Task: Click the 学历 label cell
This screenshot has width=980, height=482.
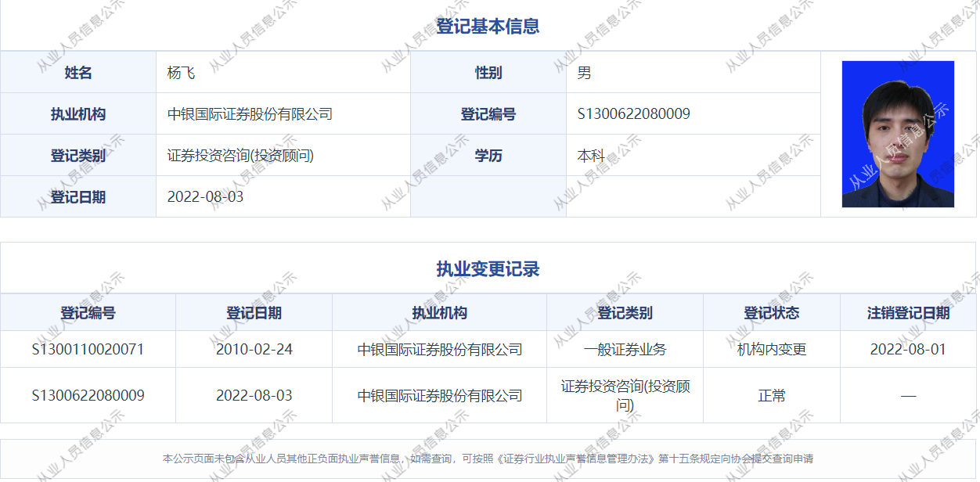Action: click(x=488, y=156)
